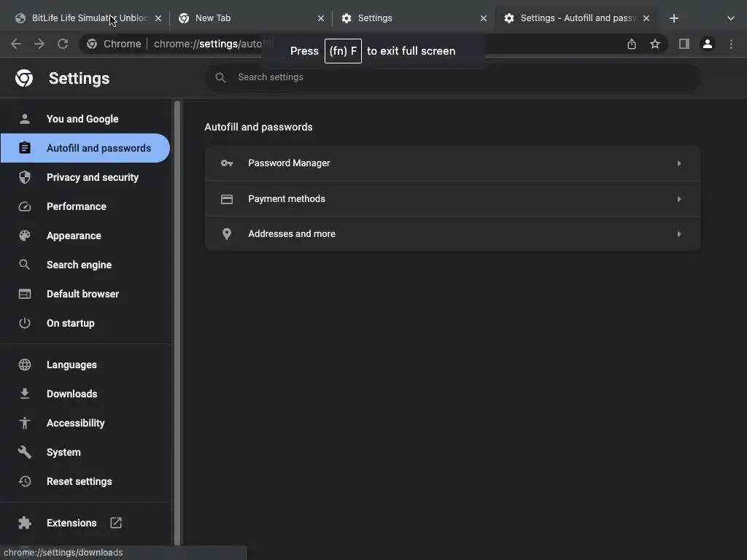Click the Search settings field

pos(452,77)
